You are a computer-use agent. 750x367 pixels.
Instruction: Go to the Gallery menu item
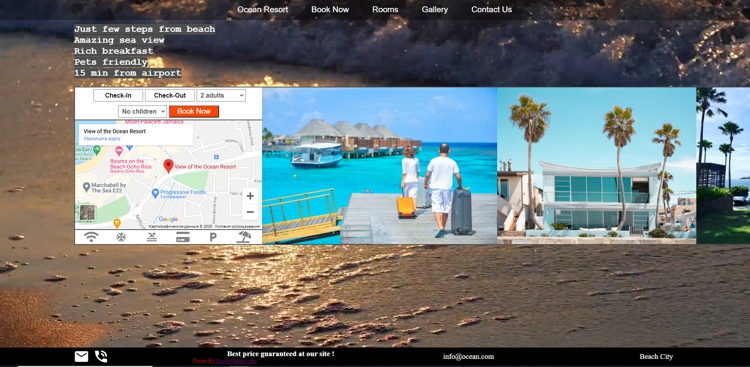pos(435,10)
